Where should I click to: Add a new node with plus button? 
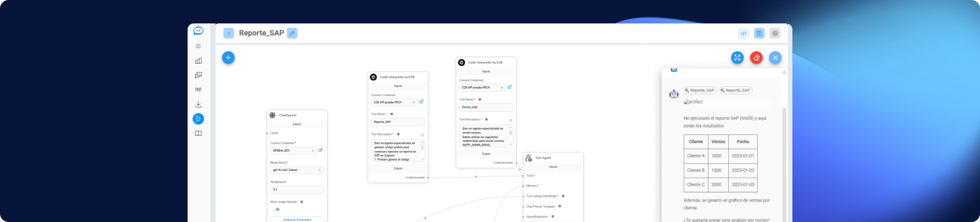[x=228, y=57]
